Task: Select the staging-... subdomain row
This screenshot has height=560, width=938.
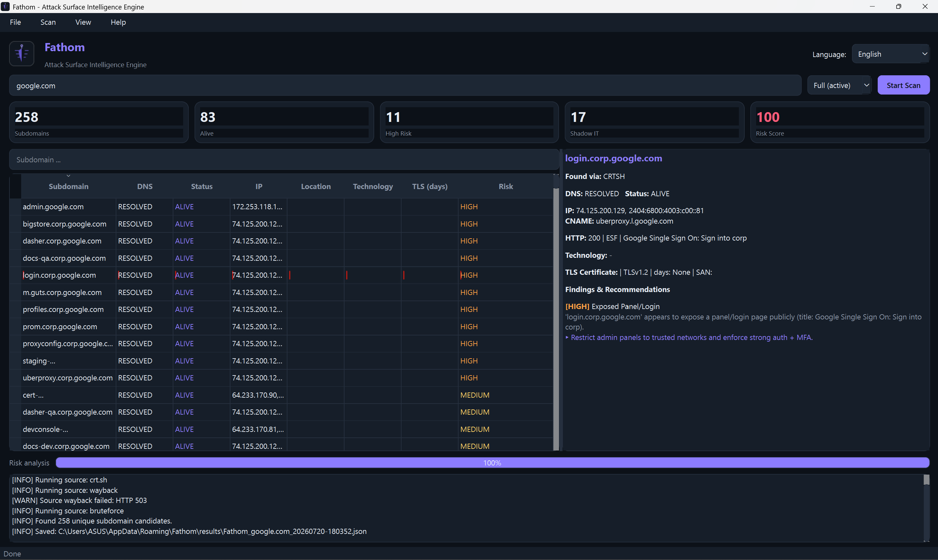Action: 282,361
